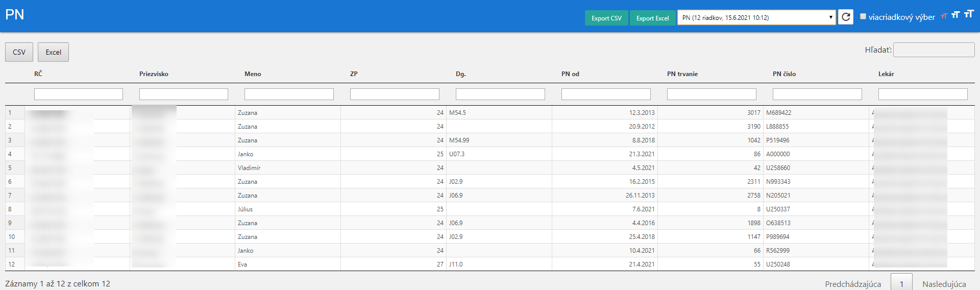Click the gray CSV button
This screenshot has width=980, height=290.
coord(19,52)
